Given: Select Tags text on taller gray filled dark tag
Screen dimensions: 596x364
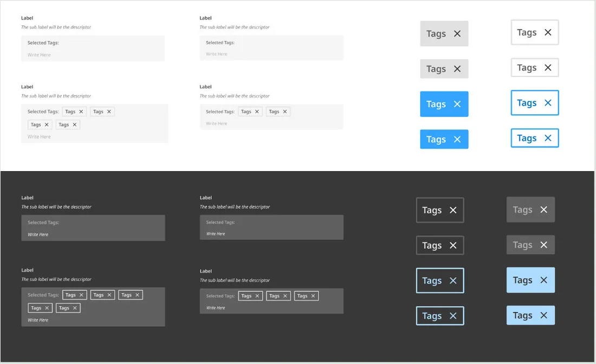Looking at the screenshot, I should [523, 210].
